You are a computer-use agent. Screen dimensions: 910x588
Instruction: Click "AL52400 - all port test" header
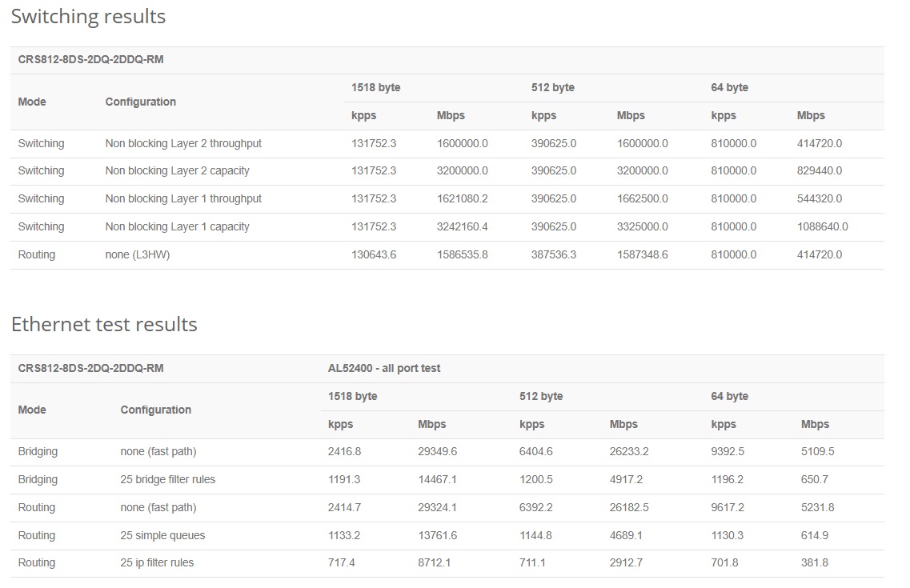click(384, 368)
